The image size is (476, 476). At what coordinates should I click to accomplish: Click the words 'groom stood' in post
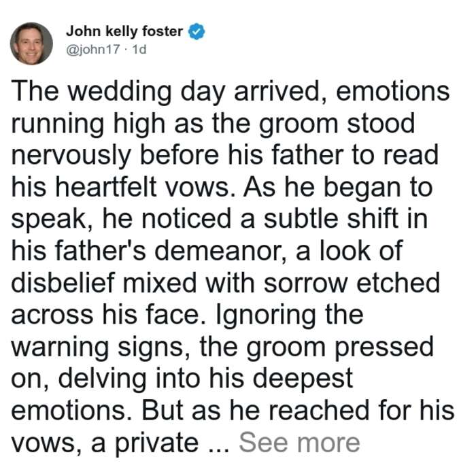pos(337,124)
